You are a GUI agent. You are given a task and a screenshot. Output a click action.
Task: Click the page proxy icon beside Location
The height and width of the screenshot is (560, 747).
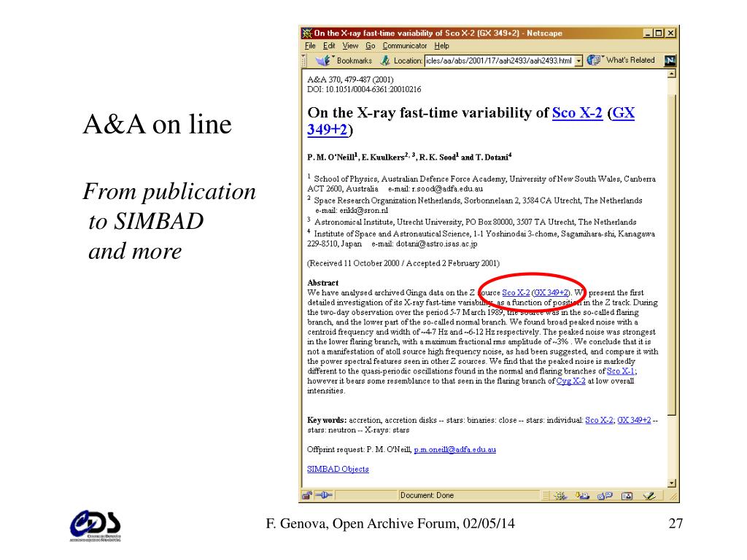(384, 61)
